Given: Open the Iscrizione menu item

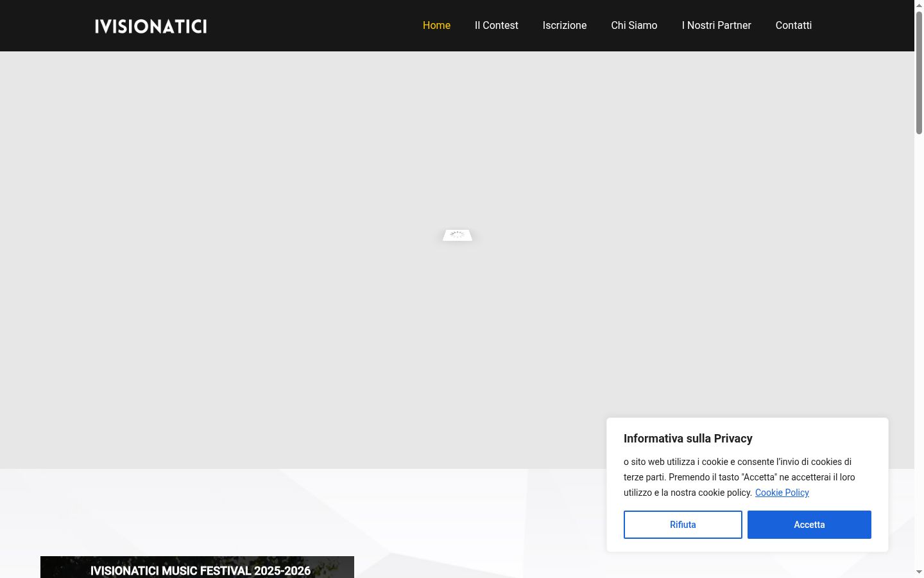Looking at the screenshot, I should click(565, 26).
